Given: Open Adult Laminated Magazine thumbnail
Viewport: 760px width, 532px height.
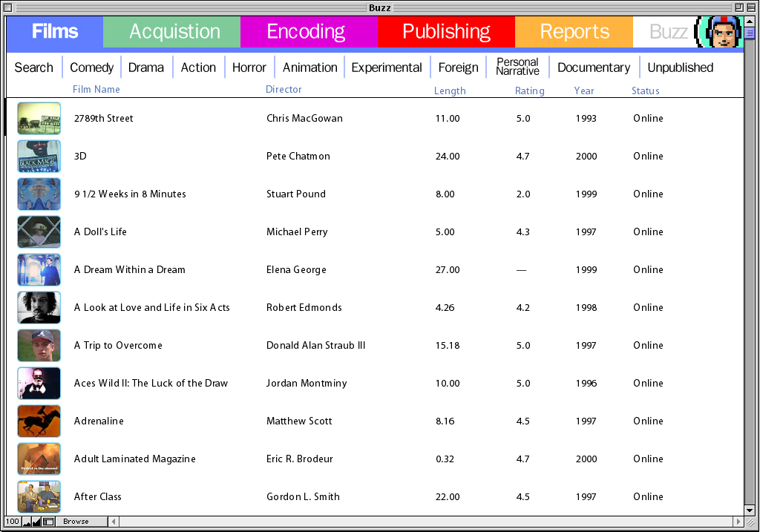Looking at the screenshot, I should click(39, 459).
